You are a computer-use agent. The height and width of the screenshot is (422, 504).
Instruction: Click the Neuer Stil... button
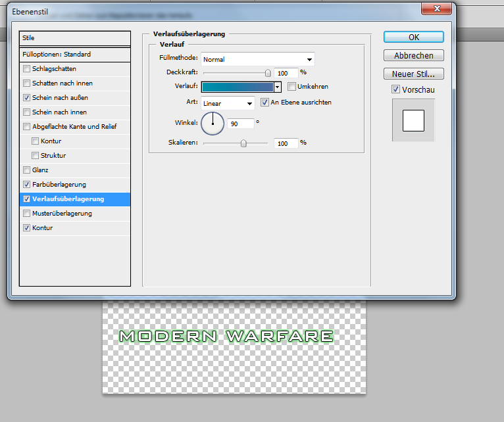coord(414,74)
